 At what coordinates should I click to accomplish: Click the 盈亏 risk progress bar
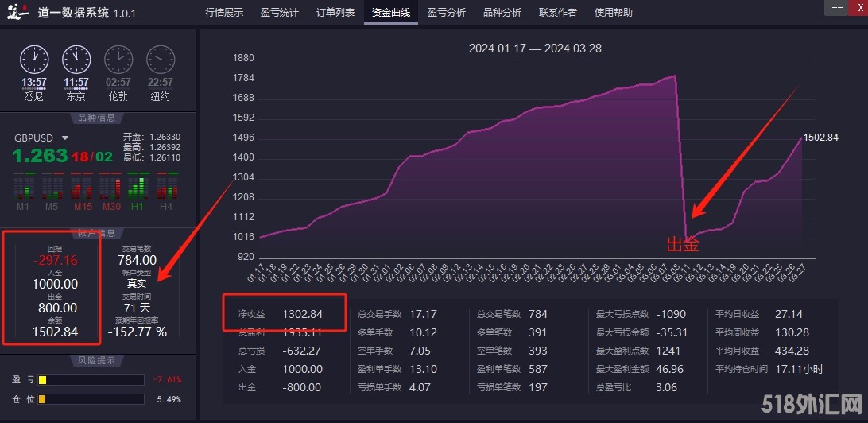pos(90,380)
